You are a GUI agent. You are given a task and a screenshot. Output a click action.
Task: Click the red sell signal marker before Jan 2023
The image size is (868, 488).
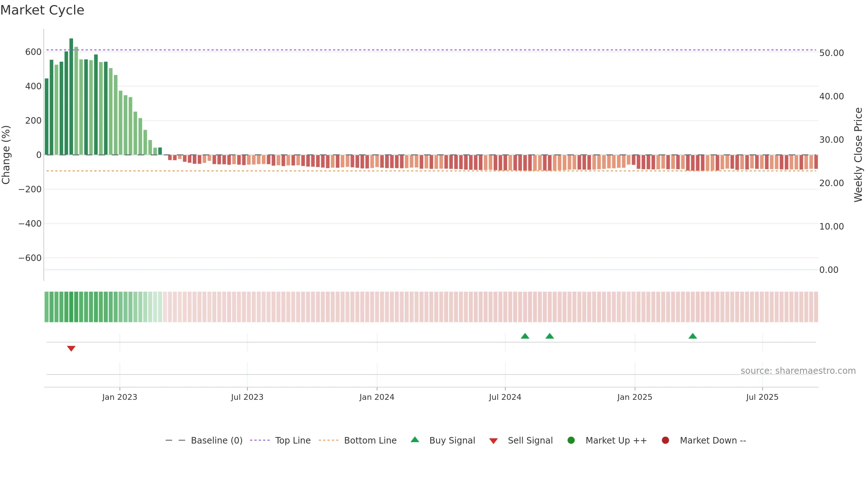point(71,348)
